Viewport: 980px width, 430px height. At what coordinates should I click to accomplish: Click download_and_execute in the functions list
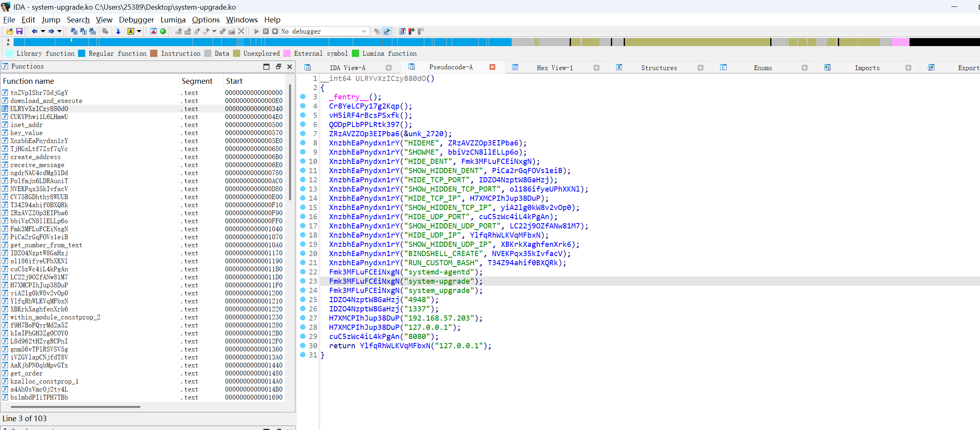coord(46,101)
